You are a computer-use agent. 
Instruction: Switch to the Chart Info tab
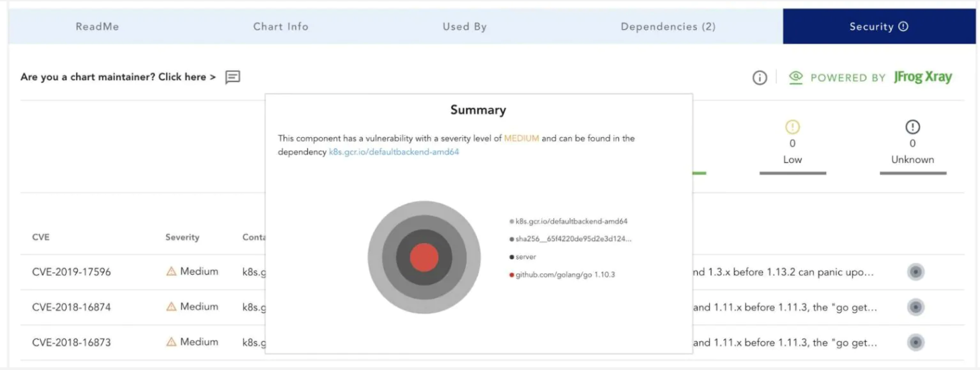click(x=281, y=27)
